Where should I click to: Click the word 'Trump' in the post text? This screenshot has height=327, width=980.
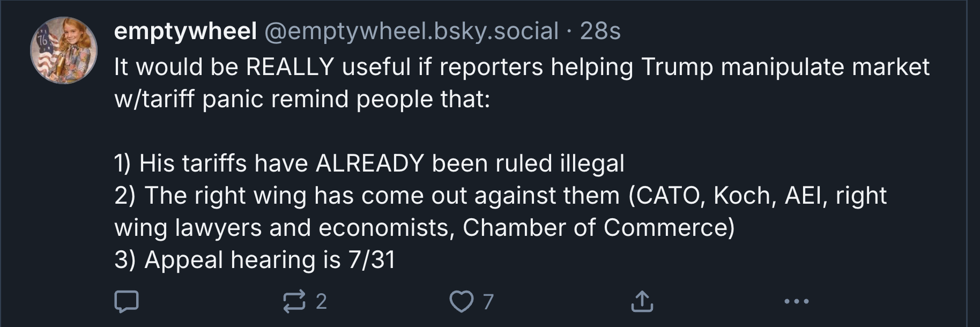[x=677, y=68]
